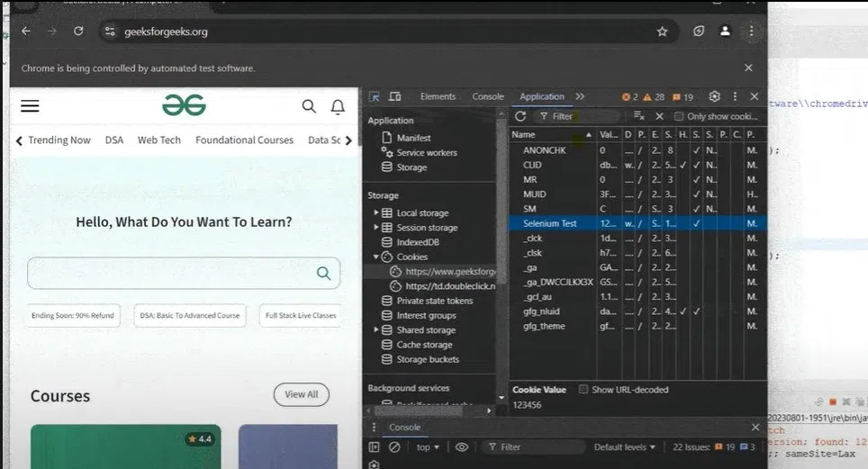Click the cookie table Filter field

click(x=578, y=116)
